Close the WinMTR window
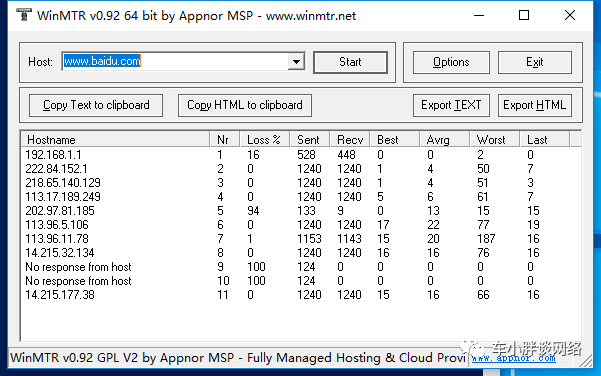601x376 pixels. tap(570, 15)
